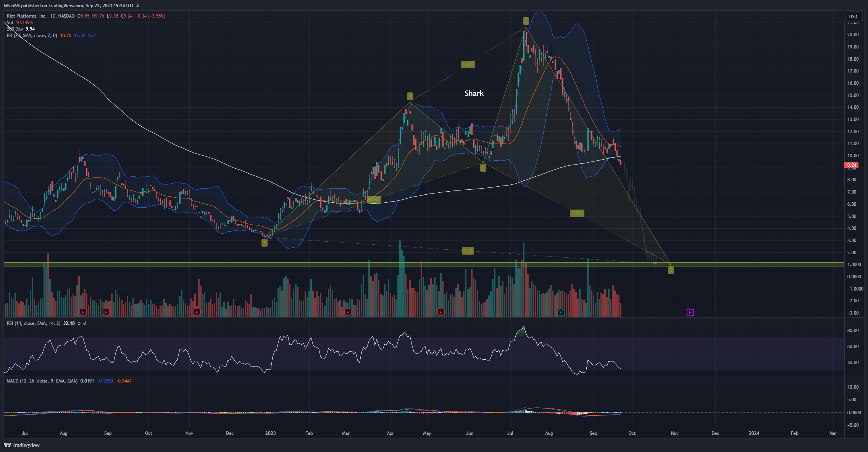The width and height of the screenshot is (868, 452).
Task: Click the Shark pattern point A marker
Action: tap(410, 96)
